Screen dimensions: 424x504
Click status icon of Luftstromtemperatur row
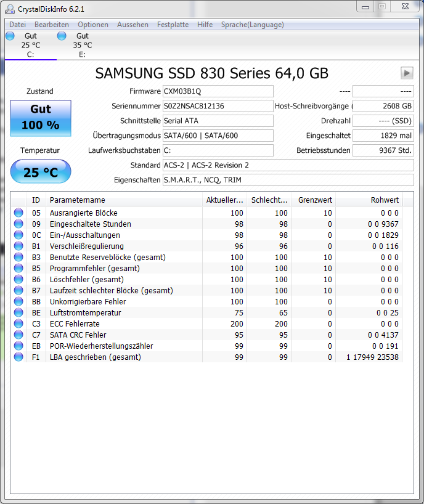coord(18,312)
